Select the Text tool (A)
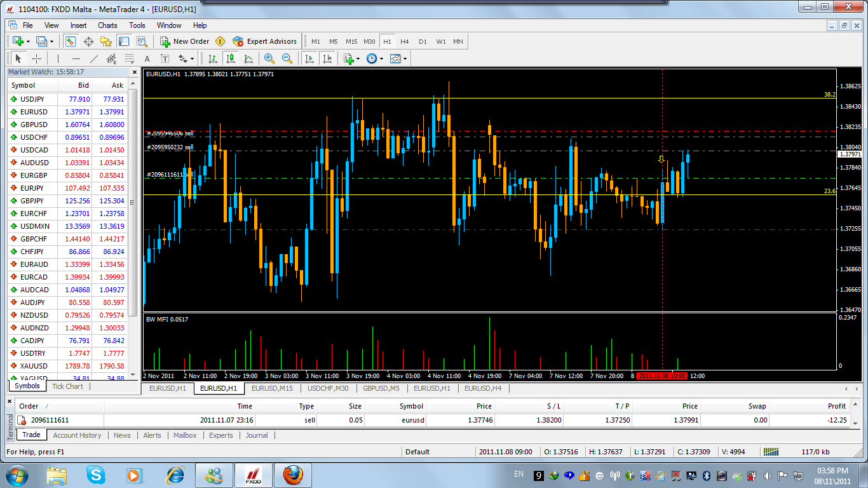Viewport: 868px width, 488px height. [147, 58]
